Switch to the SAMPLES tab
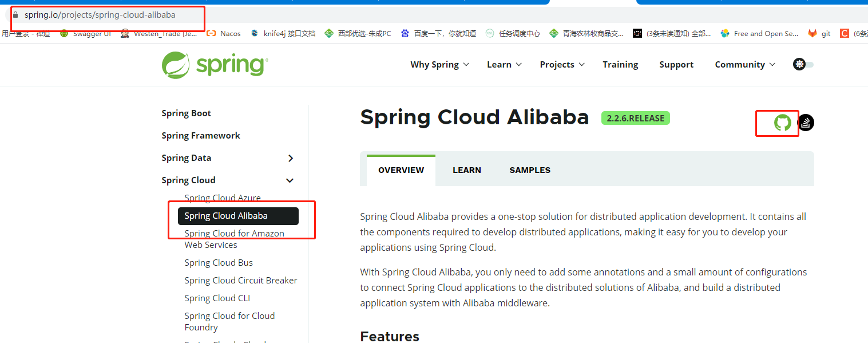Viewport: 868px width, 343px height. click(529, 169)
